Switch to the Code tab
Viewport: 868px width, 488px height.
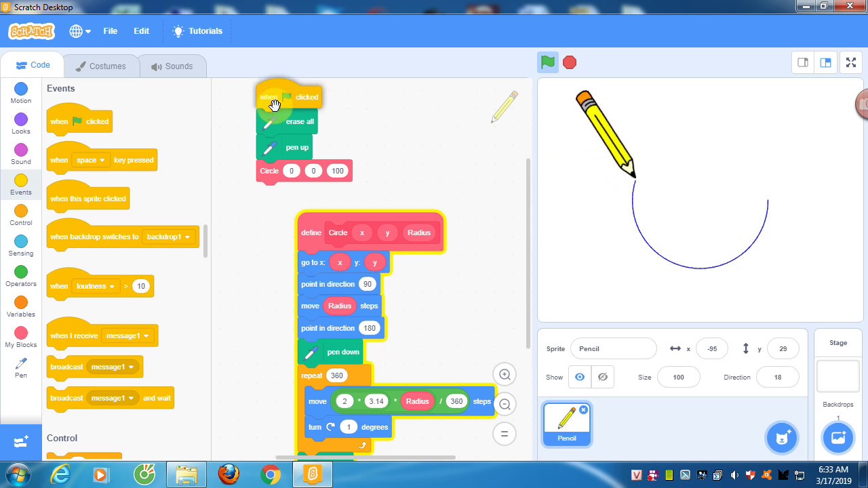click(x=33, y=66)
